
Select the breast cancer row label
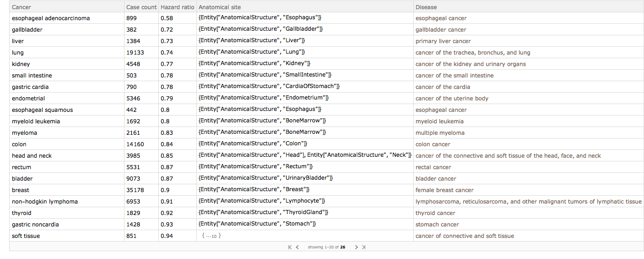click(x=21, y=190)
